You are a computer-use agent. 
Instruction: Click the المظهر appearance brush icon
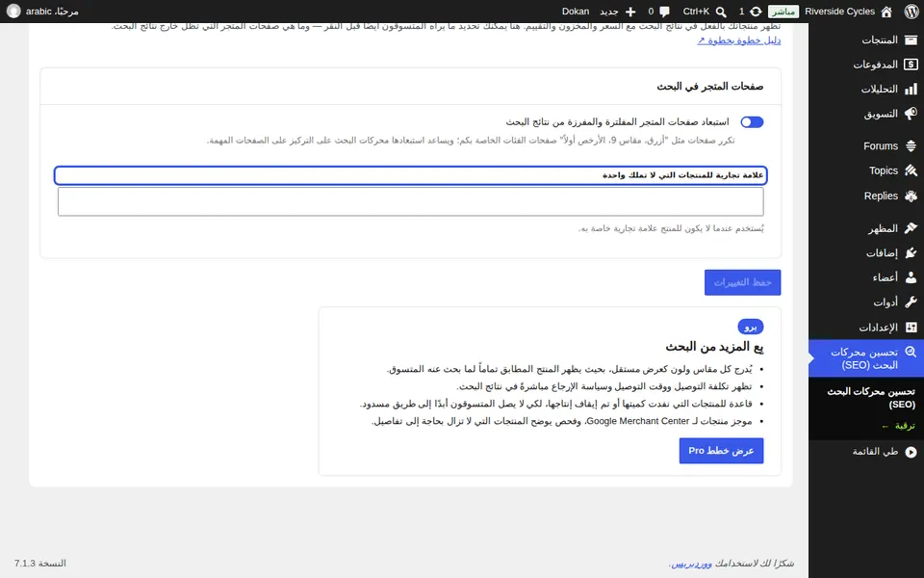(x=911, y=227)
